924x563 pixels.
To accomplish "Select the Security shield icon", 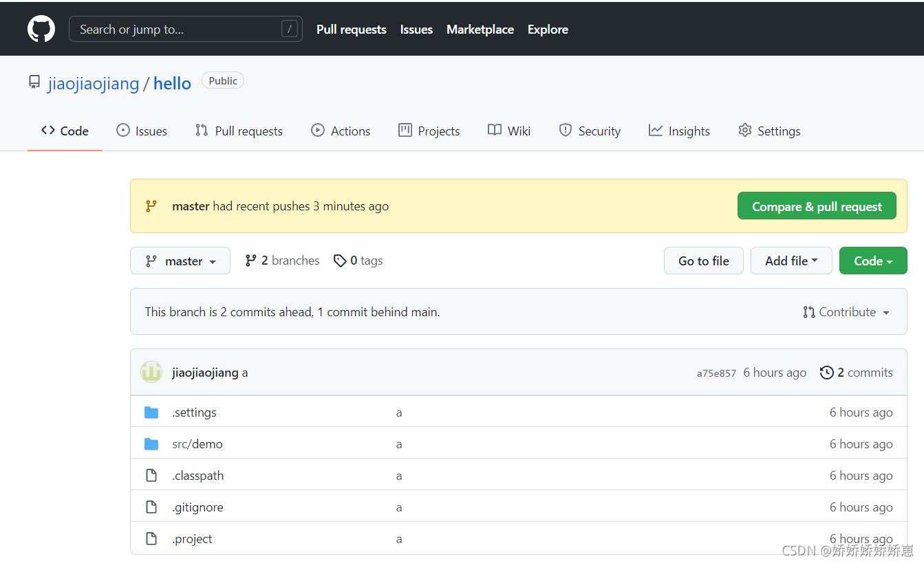I will click(565, 130).
